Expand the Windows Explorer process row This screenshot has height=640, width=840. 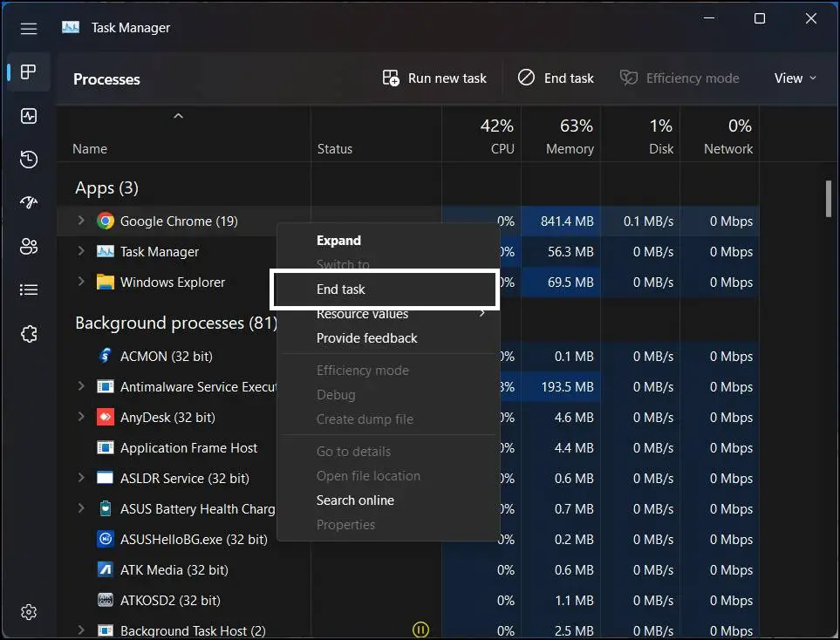point(81,281)
